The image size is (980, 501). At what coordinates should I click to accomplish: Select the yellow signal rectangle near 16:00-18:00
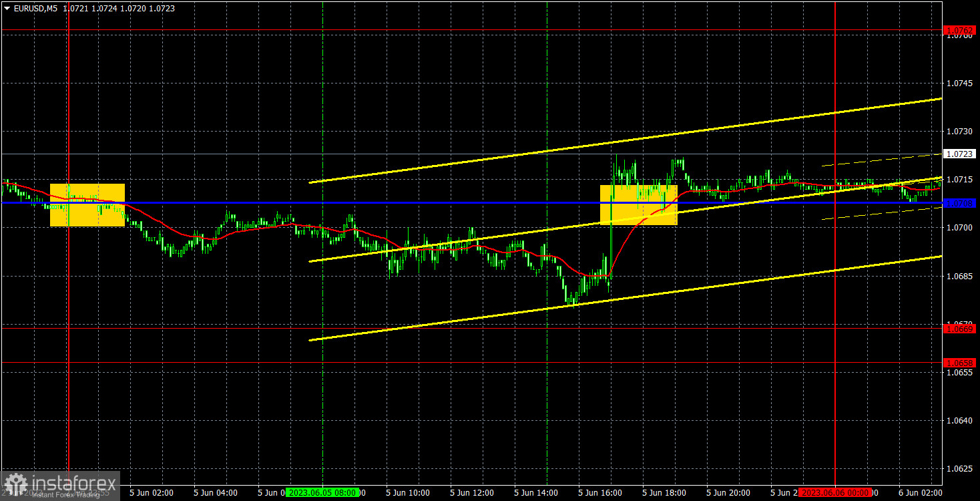pyautogui.click(x=639, y=204)
